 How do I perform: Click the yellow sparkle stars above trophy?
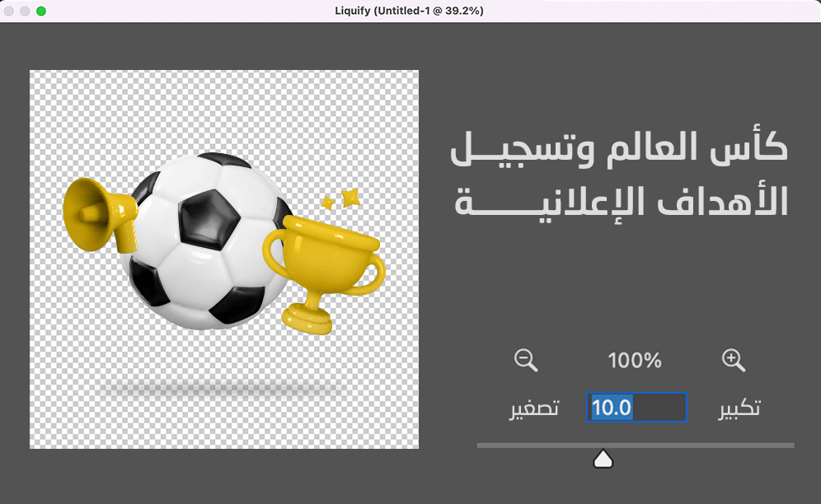[340, 198]
